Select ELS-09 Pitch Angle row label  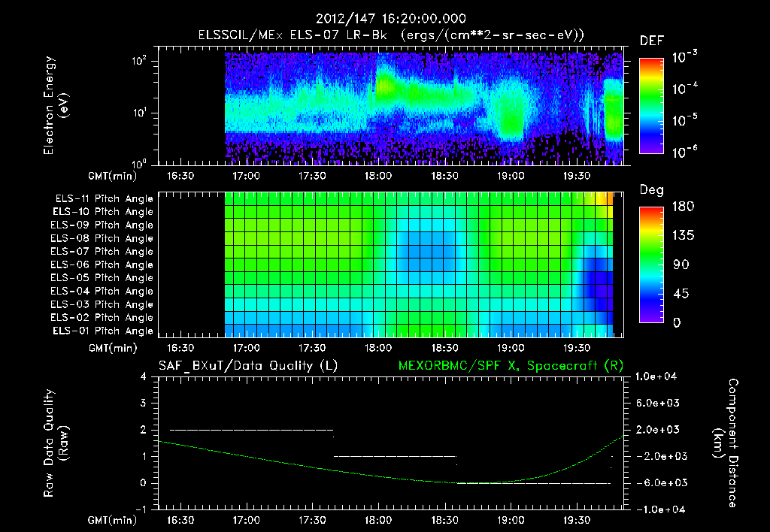(x=102, y=225)
